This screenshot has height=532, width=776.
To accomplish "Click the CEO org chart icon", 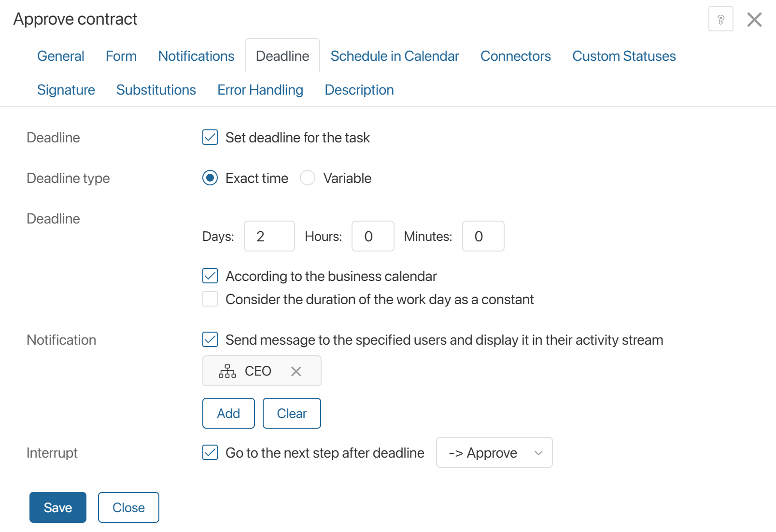I will [227, 371].
